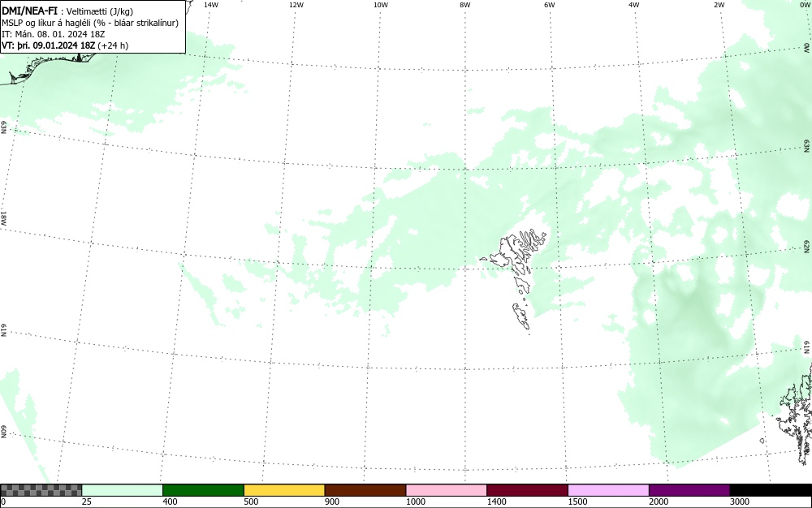This screenshot has width=812, height=508.
Task: Click the legend value 1500
Action: click(x=577, y=502)
